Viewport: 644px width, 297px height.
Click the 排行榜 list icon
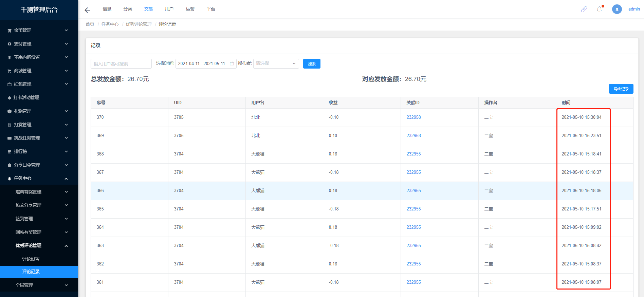tap(10, 152)
